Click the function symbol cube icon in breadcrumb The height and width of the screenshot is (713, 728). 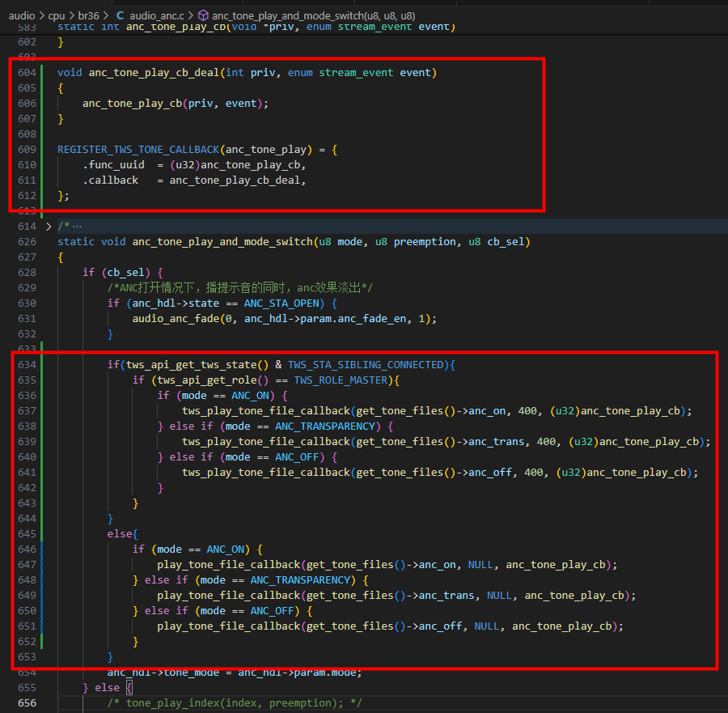pos(203,16)
